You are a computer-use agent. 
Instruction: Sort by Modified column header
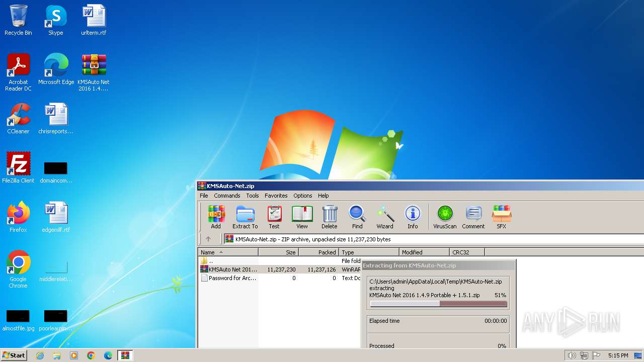click(x=425, y=252)
